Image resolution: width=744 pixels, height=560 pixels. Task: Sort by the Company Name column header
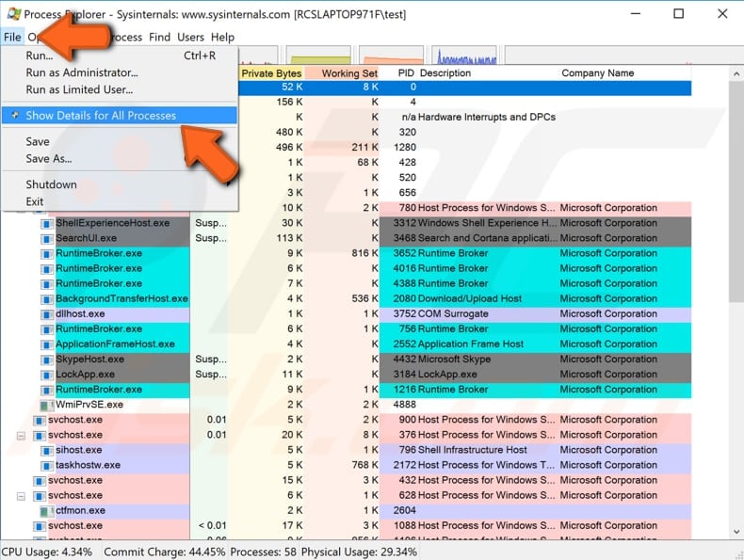coord(624,73)
